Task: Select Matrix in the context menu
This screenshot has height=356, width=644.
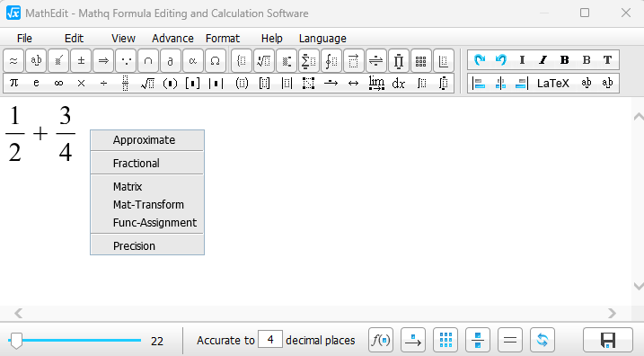Action: point(147,187)
